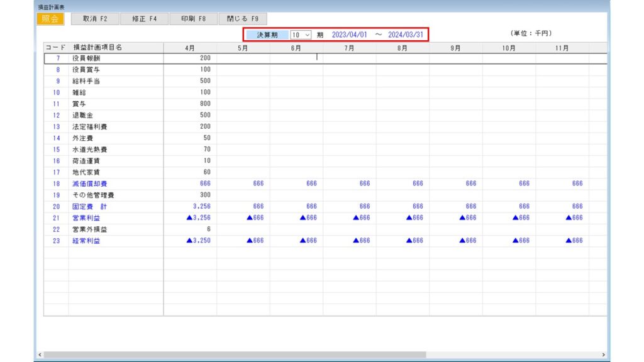Click the コード column header
Screen dimensions: 644x362
[x=55, y=48]
